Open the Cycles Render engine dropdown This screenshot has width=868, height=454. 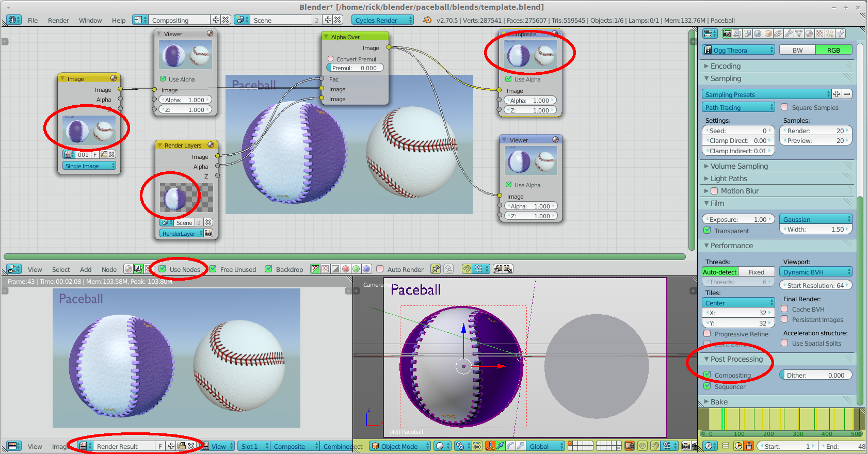[383, 20]
